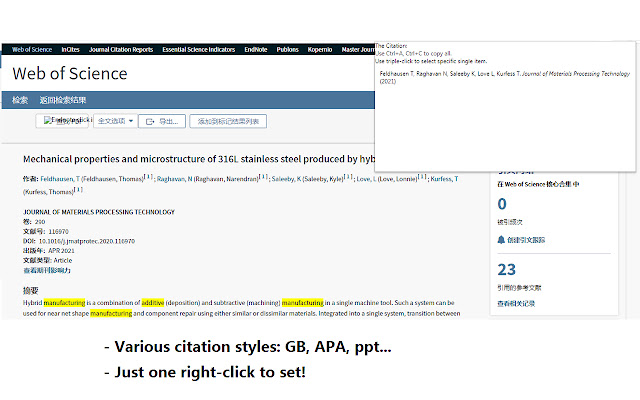640x400 pixels.
Task: Click 查看期刊影响力 link
Action: [47, 270]
